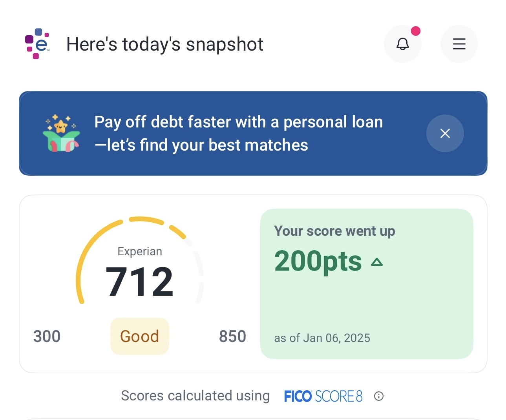Tap 'Here's today's snapshot' heading
Image resolution: width=506 pixels, height=420 pixels.
coord(165,44)
